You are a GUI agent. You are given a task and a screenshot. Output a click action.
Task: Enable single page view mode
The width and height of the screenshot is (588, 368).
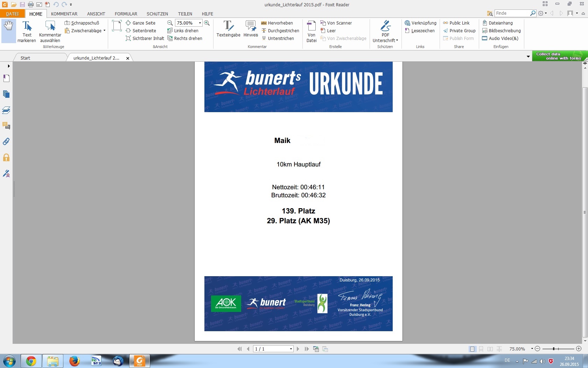point(472,349)
